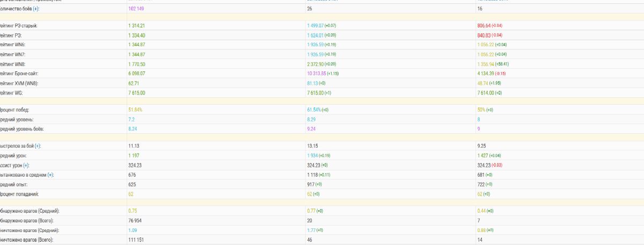Select the XVM value 48.74 with +1.95
The width and height of the screenshot is (644, 245).
tap(482, 83)
